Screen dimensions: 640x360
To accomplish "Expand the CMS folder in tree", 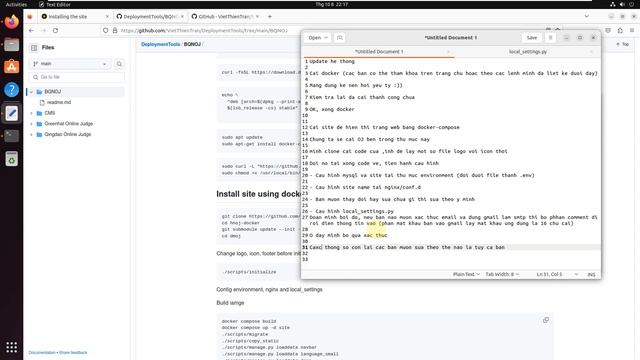I will coord(31,113).
